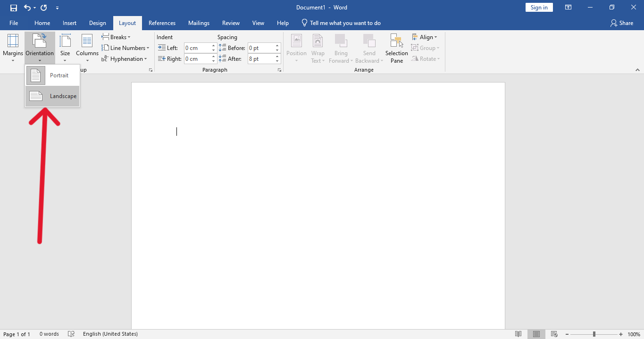Click the 0 words count

tap(49, 334)
